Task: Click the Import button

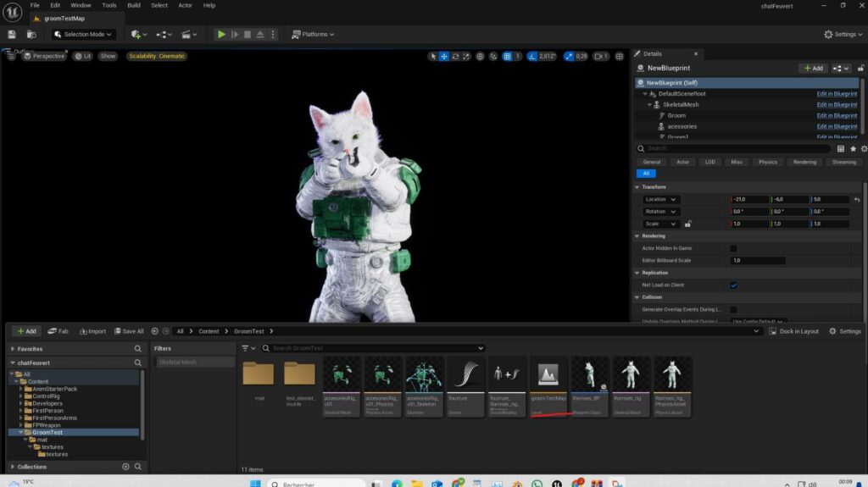Action: [x=92, y=331]
